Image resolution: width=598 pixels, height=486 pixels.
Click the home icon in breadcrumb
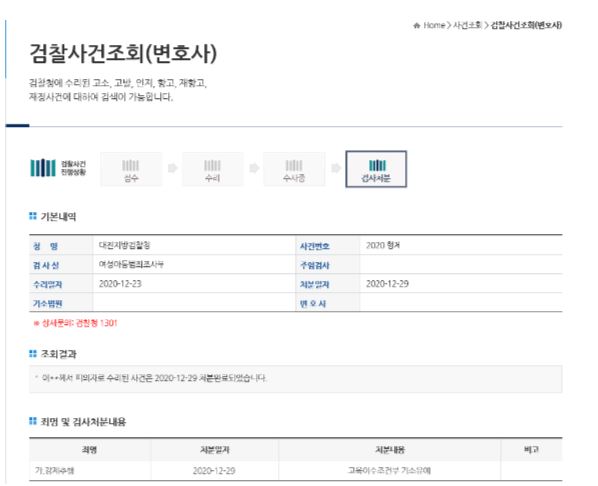tap(416, 26)
